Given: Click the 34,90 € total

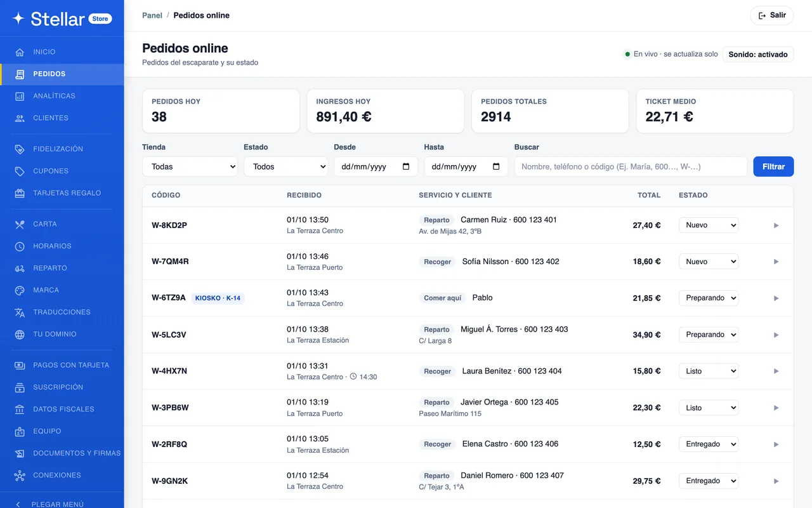Looking at the screenshot, I should (646, 335).
